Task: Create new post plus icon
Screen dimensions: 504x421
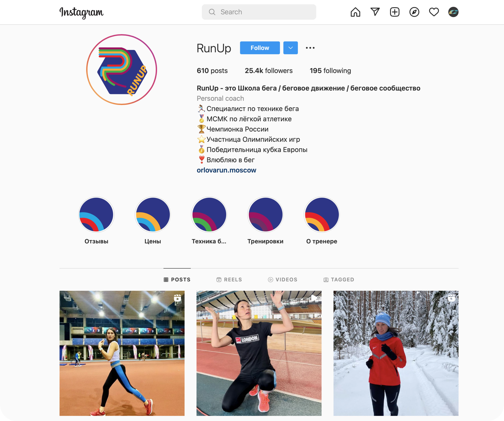Action: 395,12
